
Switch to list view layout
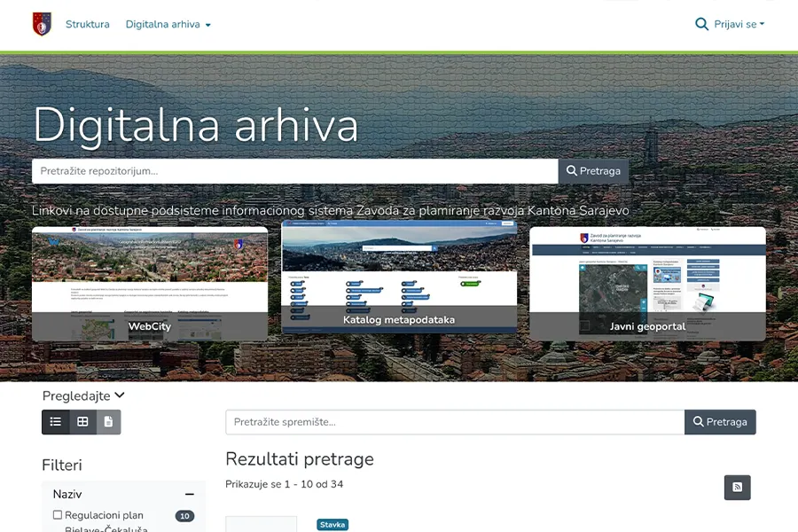55,422
